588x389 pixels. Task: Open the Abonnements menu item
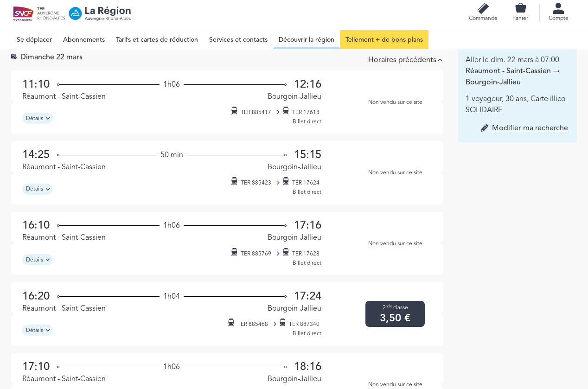(84, 39)
